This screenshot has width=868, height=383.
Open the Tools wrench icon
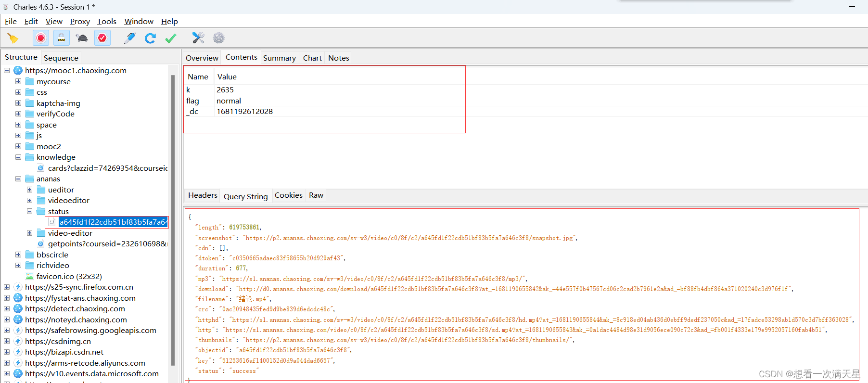(x=198, y=38)
